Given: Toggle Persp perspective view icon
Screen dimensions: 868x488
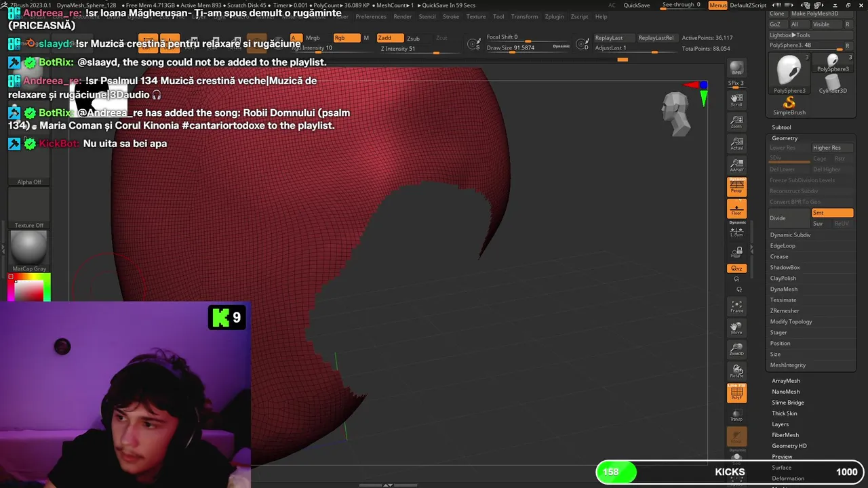Looking at the screenshot, I should pos(736,186).
